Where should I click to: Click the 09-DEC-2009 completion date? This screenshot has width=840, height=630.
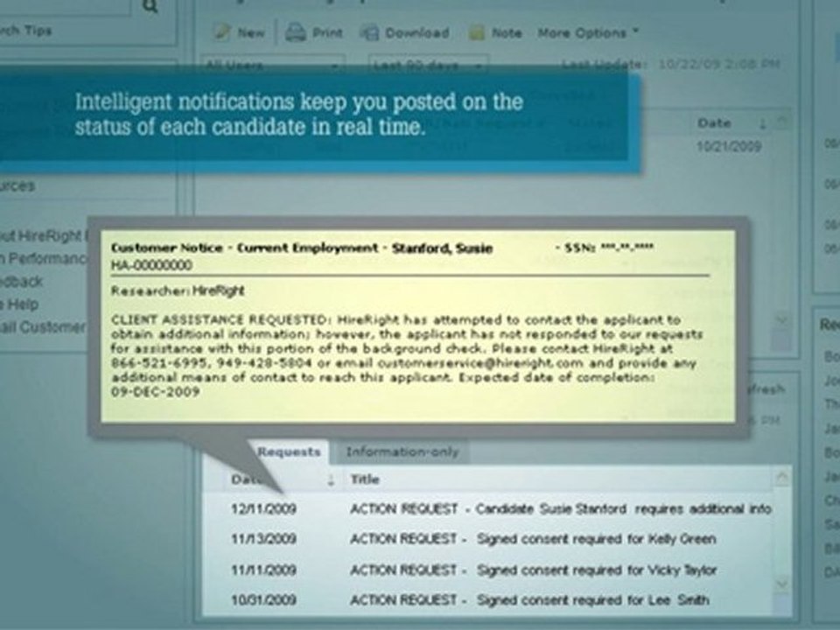(156, 392)
